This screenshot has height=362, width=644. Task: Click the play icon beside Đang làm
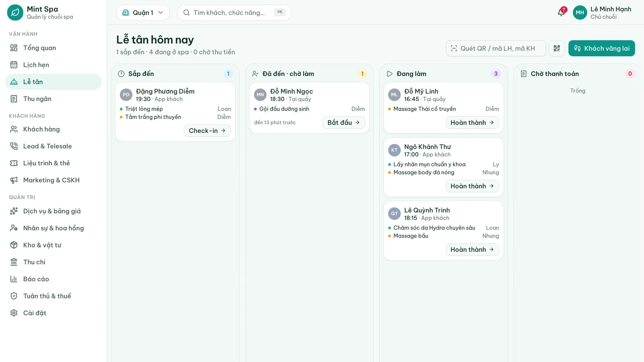pos(389,74)
